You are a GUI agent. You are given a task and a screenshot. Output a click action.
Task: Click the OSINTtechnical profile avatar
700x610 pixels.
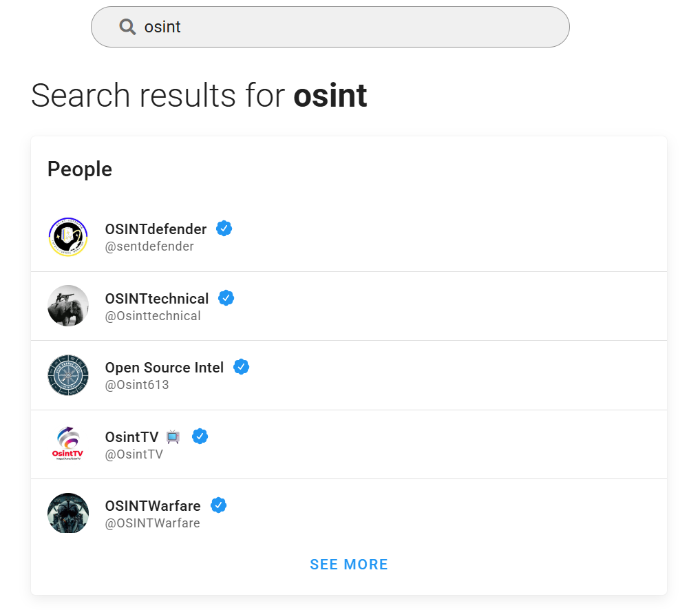click(x=68, y=306)
